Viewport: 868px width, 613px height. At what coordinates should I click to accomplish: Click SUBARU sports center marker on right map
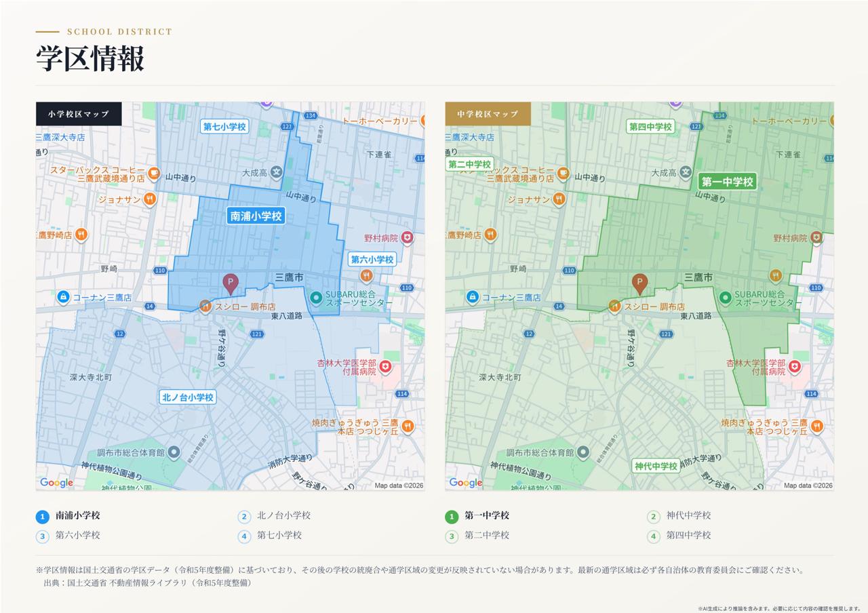(725, 297)
